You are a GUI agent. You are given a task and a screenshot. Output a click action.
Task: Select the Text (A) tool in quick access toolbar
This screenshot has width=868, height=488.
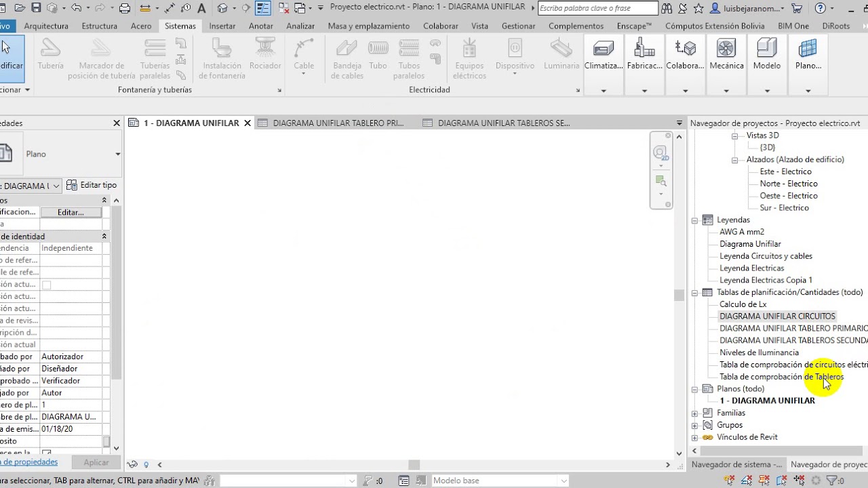(201, 8)
